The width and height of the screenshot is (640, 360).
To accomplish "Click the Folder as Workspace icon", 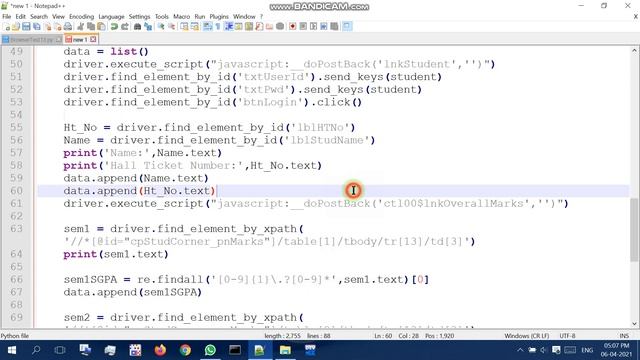I will click(269, 27).
